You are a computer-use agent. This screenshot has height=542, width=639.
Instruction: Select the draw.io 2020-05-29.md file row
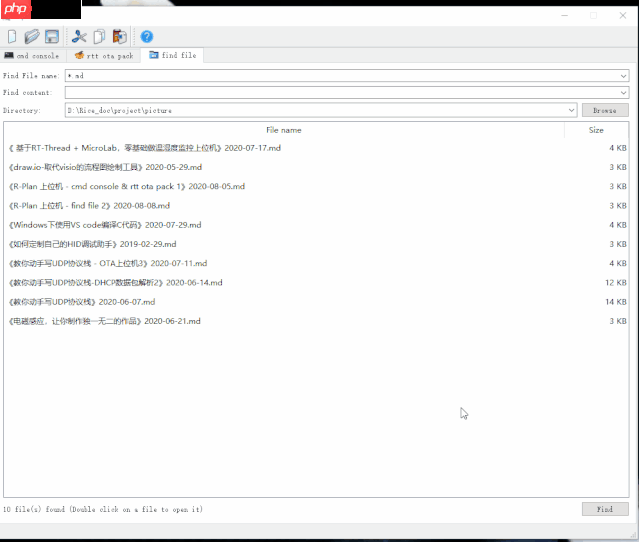(105, 167)
